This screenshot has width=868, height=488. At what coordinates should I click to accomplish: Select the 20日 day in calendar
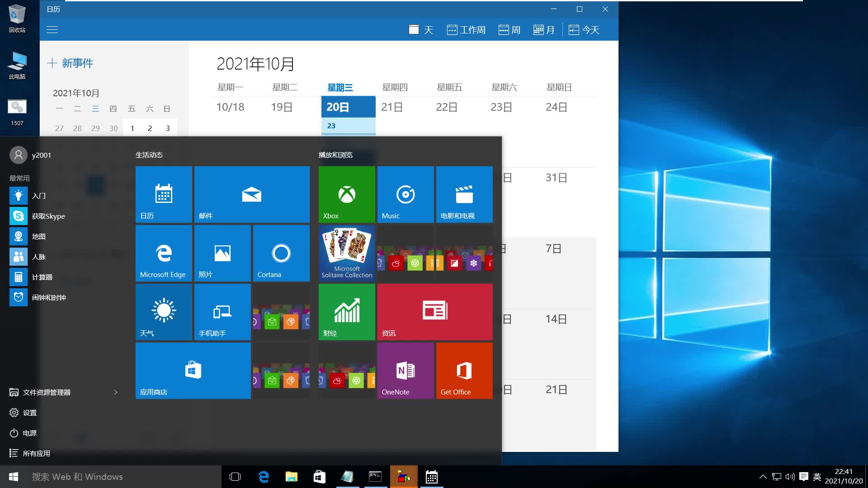pos(348,107)
